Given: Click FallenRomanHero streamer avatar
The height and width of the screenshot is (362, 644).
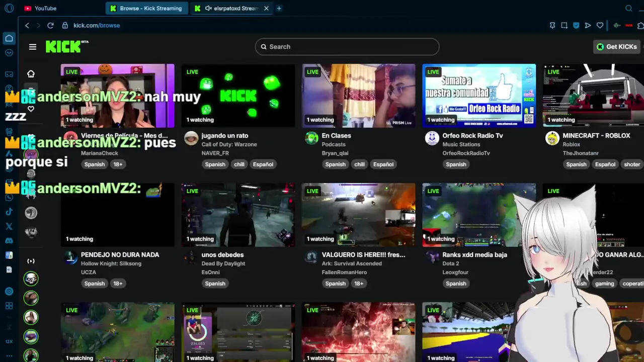Looking at the screenshot, I should coord(311,257).
